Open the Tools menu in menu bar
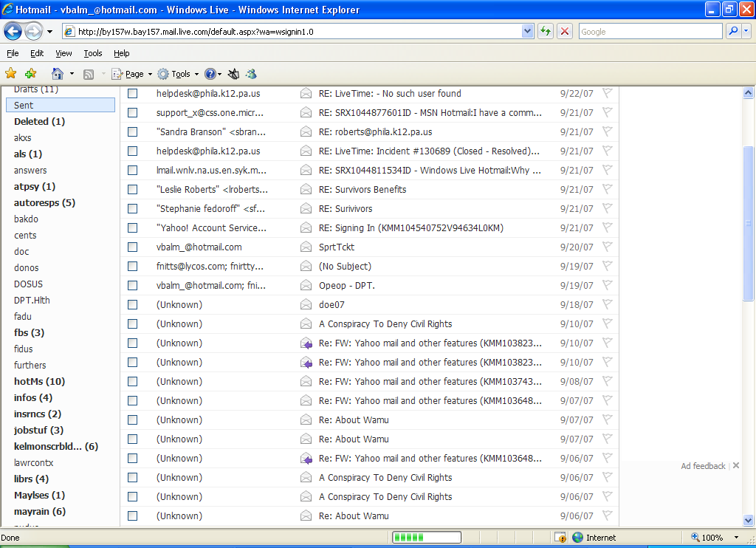This screenshot has width=756, height=548. coord(93,53)
